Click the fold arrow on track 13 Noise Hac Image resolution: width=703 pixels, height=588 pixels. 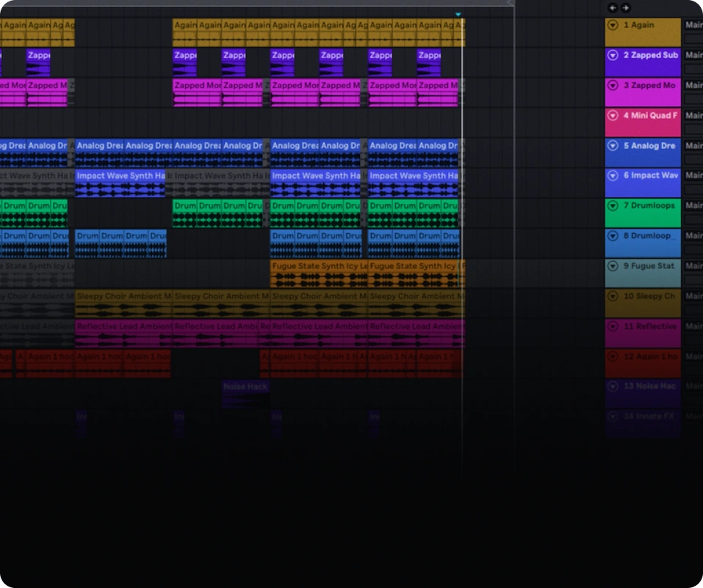pos(612,386)
